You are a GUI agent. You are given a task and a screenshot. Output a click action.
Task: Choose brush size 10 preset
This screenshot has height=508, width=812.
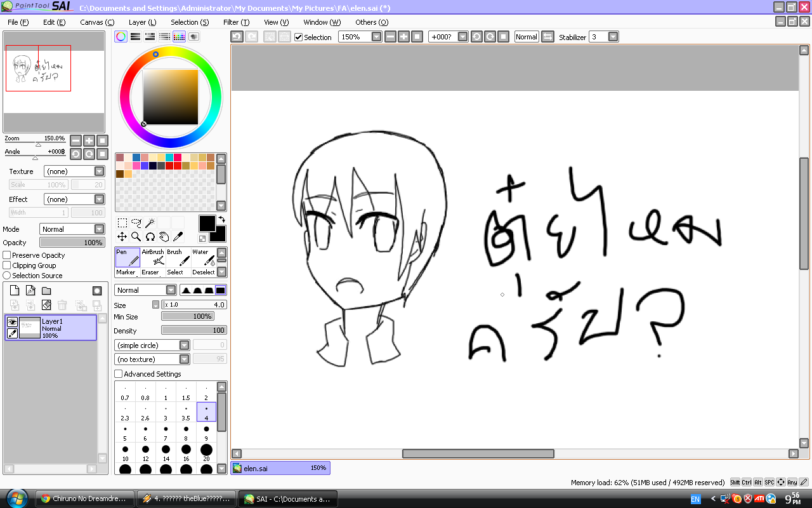coord(125,452)
